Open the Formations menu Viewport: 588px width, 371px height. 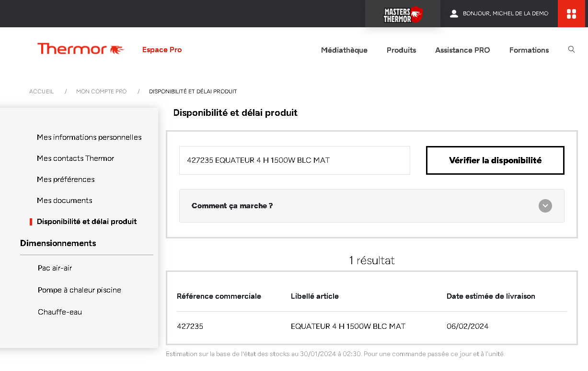pos(529,50)
